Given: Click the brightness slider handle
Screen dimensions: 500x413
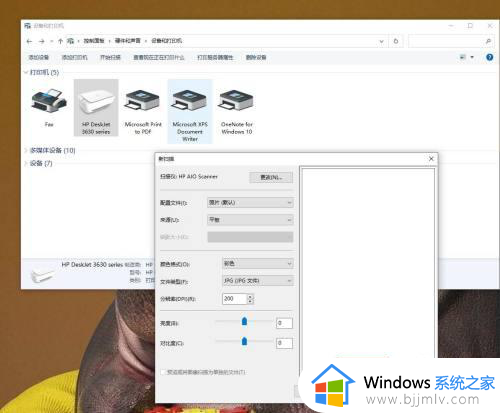Looking at the screenshot, I should (244, 321).
